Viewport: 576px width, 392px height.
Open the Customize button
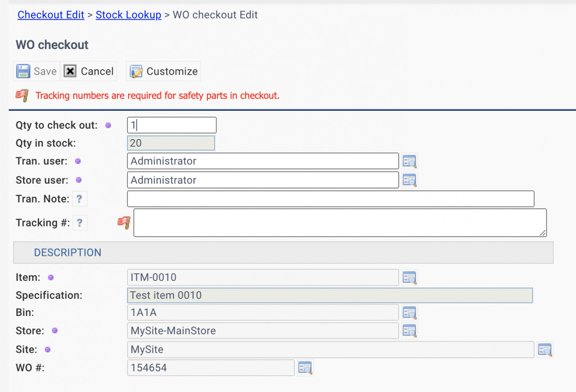(163, 71)
